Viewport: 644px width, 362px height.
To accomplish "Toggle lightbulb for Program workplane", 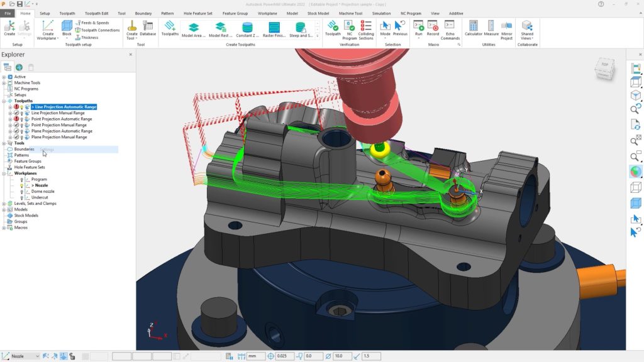I will (22, 179).
